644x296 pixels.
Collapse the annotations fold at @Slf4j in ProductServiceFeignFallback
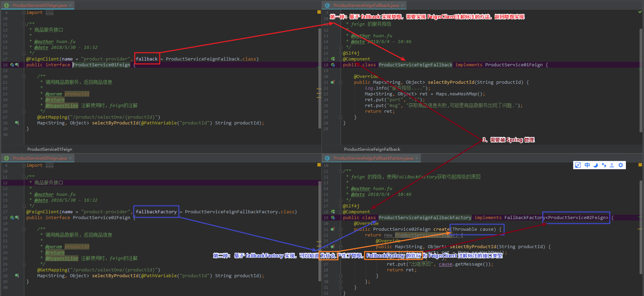(341, 53)
